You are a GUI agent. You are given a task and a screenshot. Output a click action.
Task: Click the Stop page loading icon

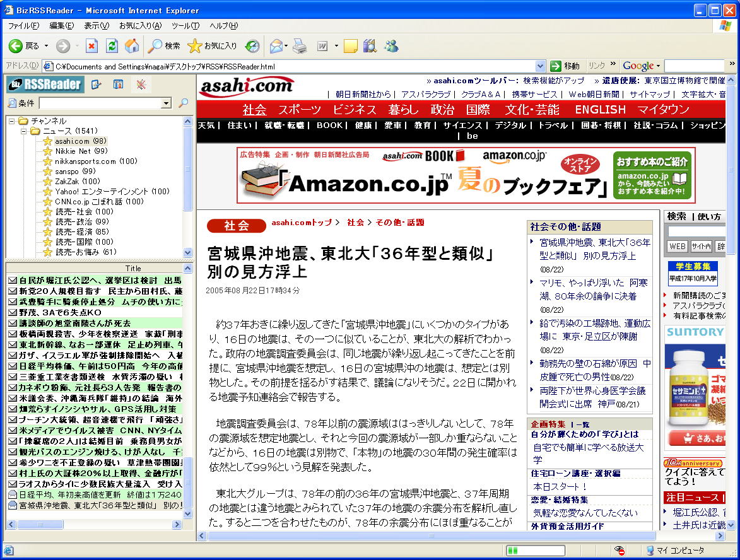(x=91, y=46)
